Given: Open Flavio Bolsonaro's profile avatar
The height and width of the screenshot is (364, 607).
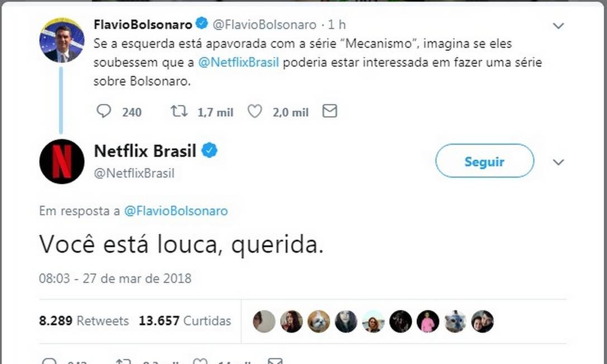Looking at the screenshot, I should click(x=61, y=40).
